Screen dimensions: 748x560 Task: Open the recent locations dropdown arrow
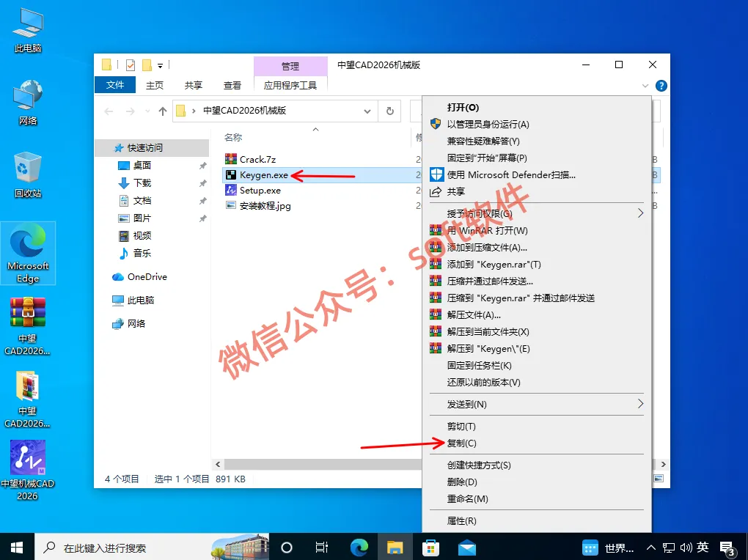point(147,111)
